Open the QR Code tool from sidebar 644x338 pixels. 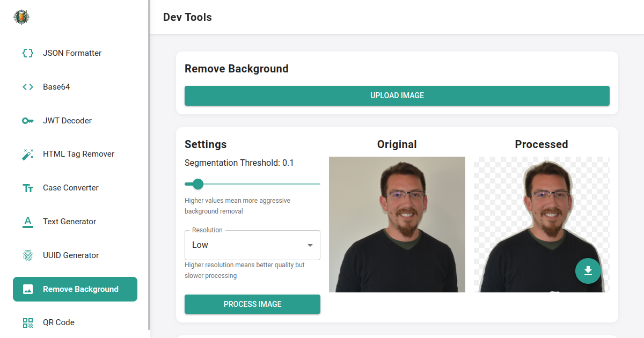coord(58,322)
